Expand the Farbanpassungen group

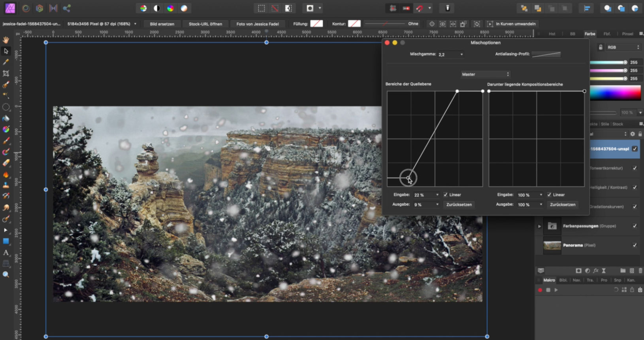[x=539, y=226]
